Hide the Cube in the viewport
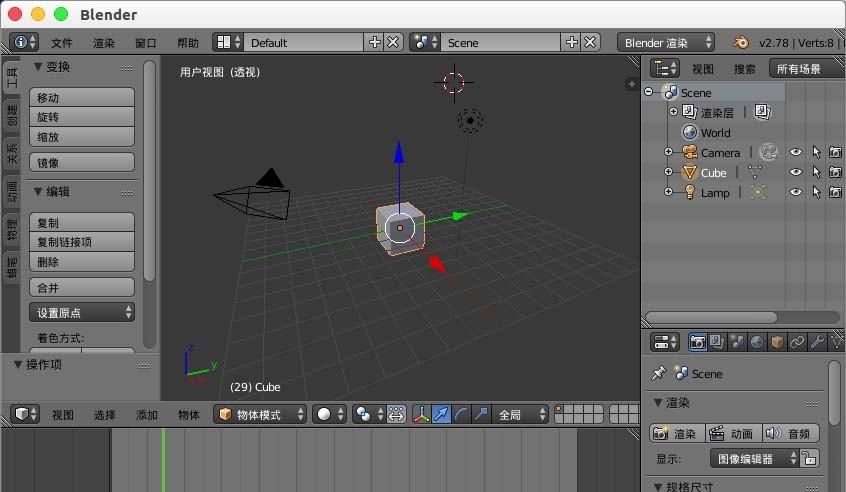846x492 pixels. 795,173
